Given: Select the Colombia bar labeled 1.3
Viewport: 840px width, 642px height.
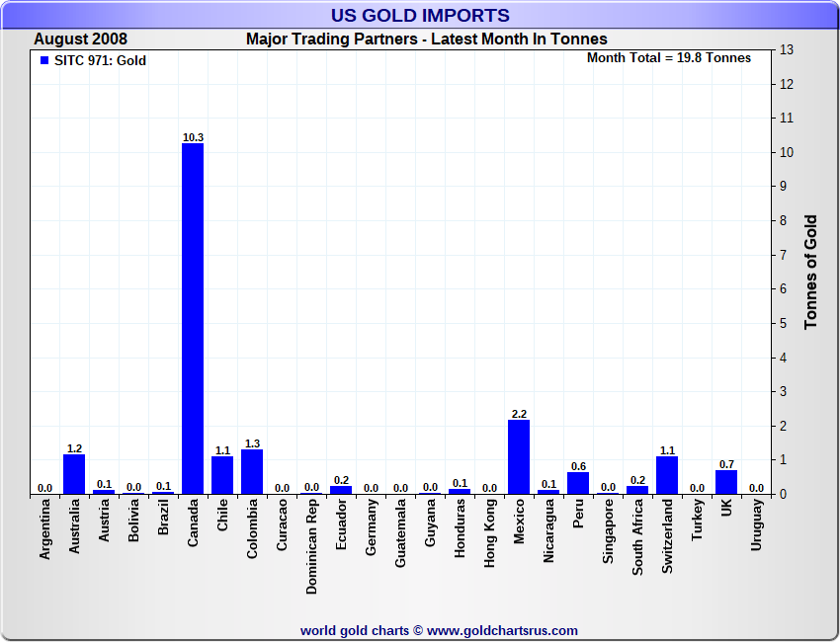Looking at the screenshot, I should pos(252,471).
